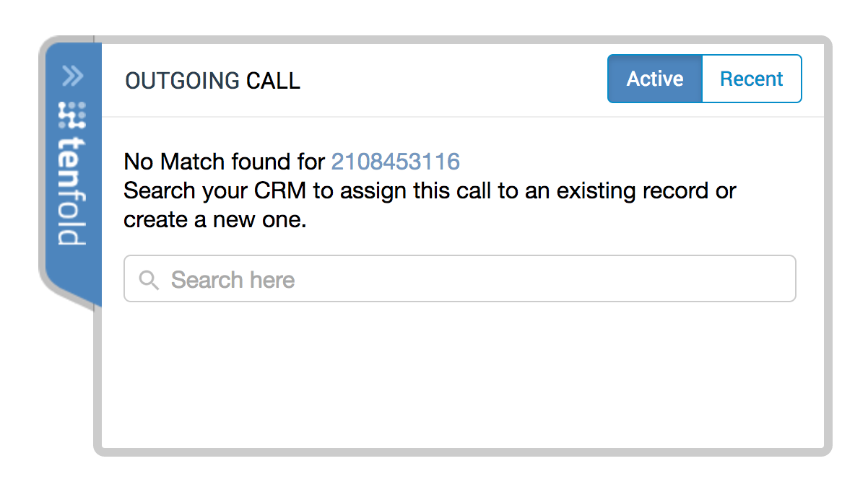Click the blue tenfold side tab
Viewport: 868px width, 492px height.
(73, 173)
